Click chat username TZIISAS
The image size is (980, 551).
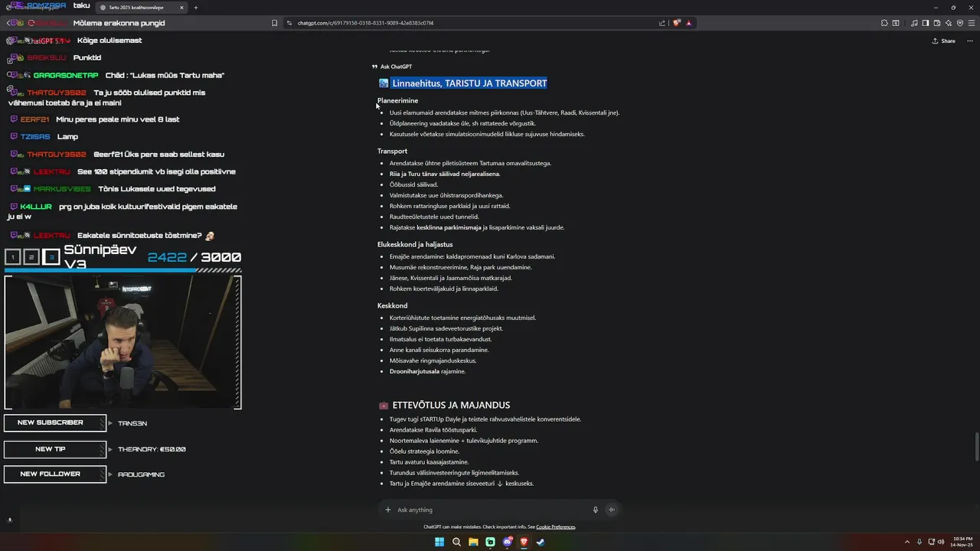[x=35, y=137]
